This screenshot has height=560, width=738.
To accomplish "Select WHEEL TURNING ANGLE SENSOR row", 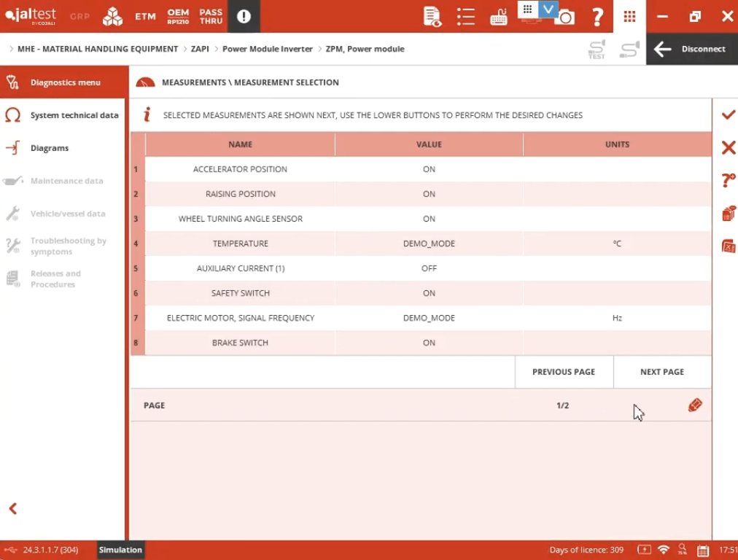I will [x=422, y=219].
